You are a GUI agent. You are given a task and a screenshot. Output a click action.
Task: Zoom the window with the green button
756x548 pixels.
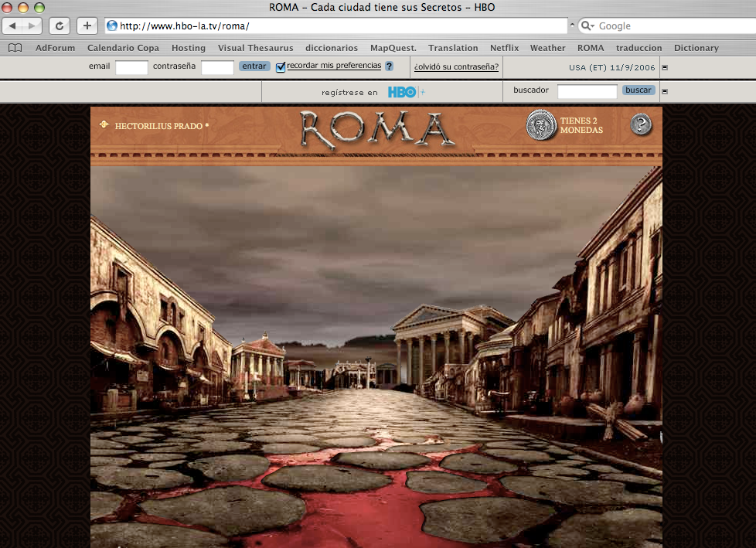point(39,7)
